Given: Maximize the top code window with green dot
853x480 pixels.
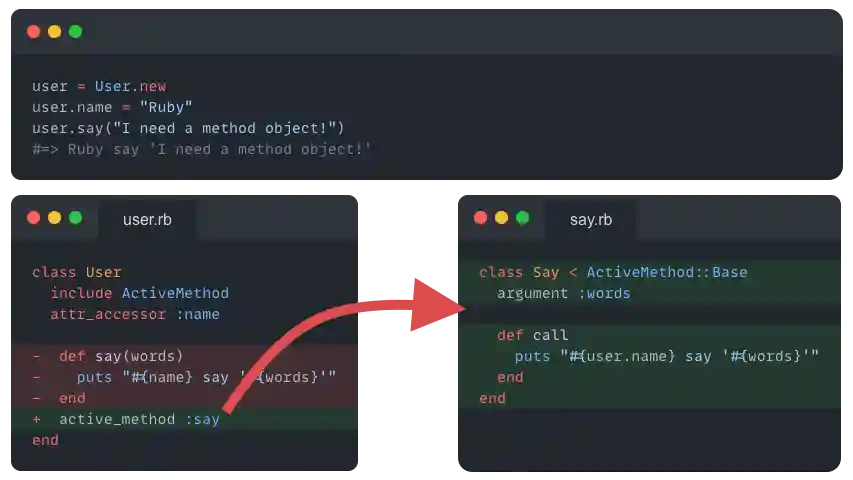Looking at the screenshot, I should (75, 32).
